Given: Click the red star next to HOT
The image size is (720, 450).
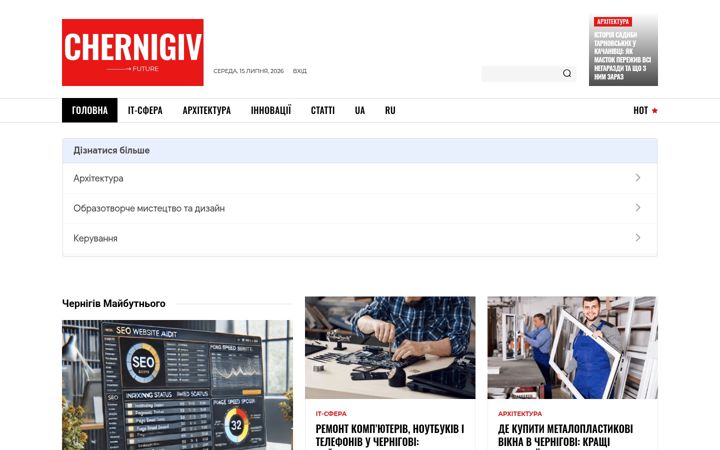Looking at the screenshot, I should click(x=655, y=111).
